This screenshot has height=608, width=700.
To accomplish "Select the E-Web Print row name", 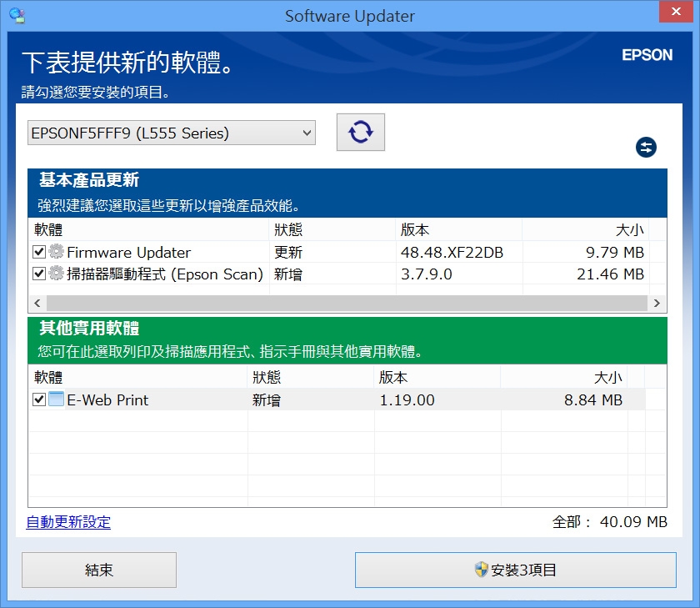I will 107,399.
